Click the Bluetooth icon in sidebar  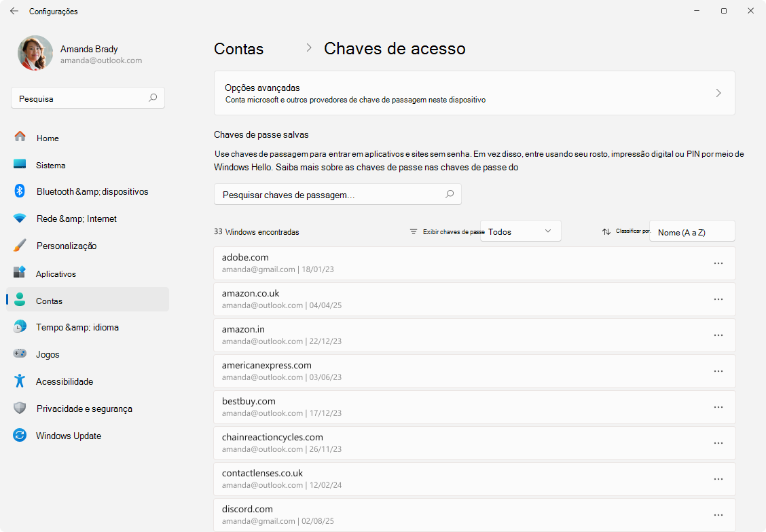coord(20,191)
